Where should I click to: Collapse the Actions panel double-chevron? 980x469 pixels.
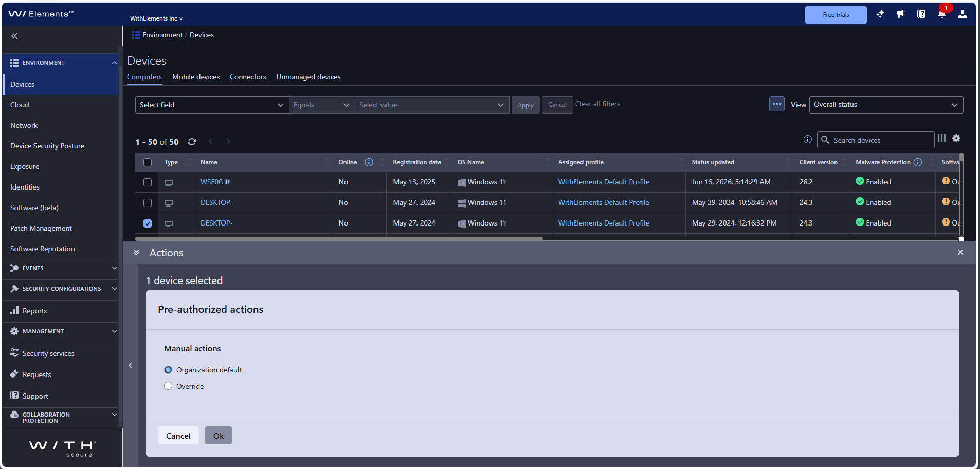(136, 253)
